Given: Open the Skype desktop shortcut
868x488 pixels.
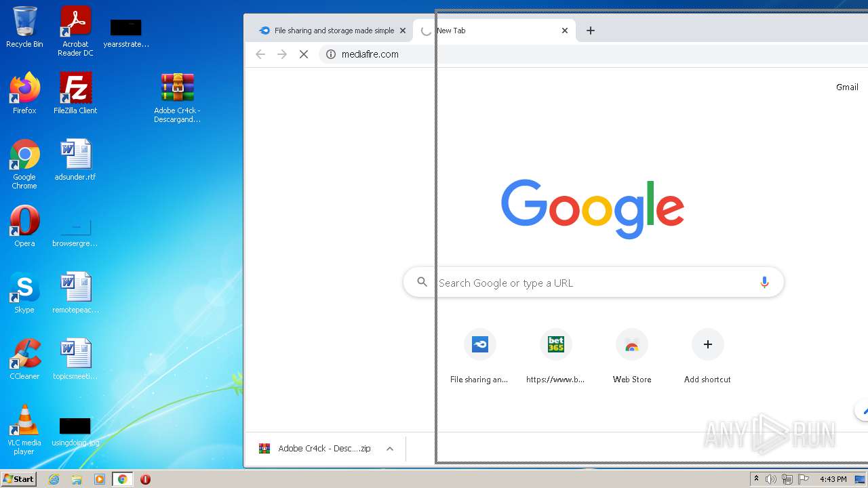Looking at the screenshot, I should [x=24, y=293].
